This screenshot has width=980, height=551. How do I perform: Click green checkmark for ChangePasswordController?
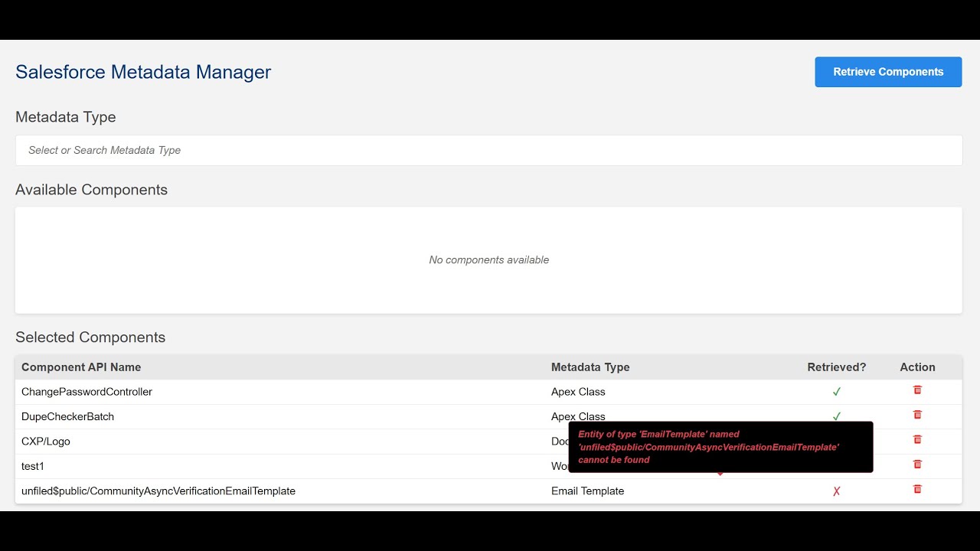pyautogui.click(x=836, y=392)
